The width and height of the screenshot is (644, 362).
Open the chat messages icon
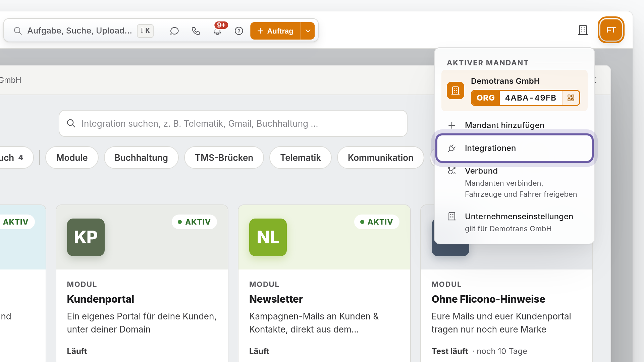point(174,31)
